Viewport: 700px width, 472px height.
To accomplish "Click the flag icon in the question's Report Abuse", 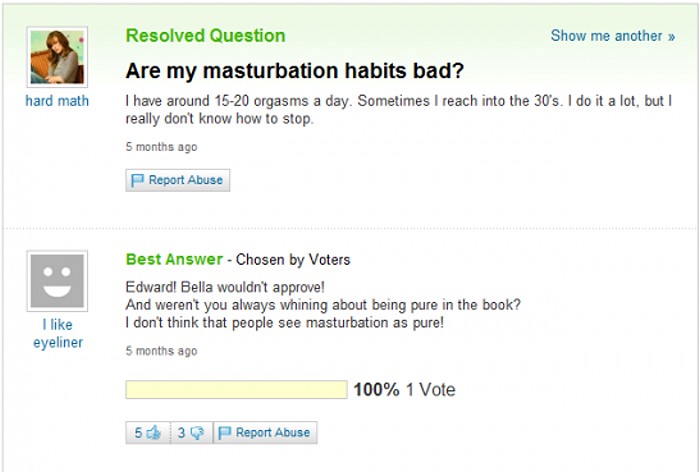I will click(x=137, y=180).
